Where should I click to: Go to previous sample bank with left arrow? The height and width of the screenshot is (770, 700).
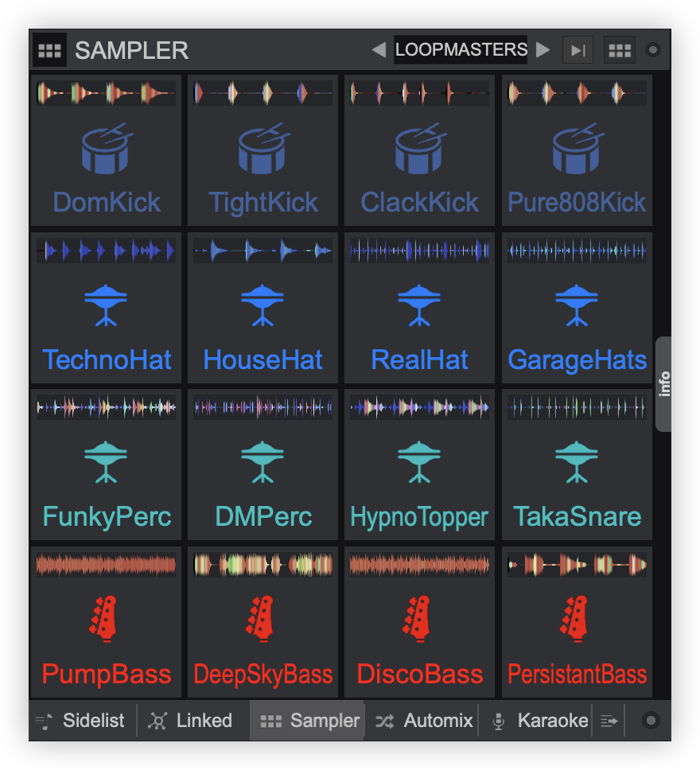click(x=379, y=49)
